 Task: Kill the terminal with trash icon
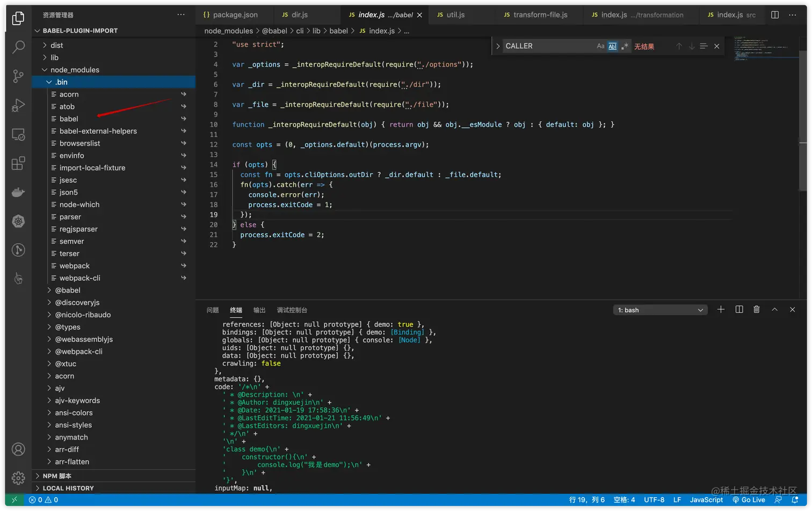point(757,310)
